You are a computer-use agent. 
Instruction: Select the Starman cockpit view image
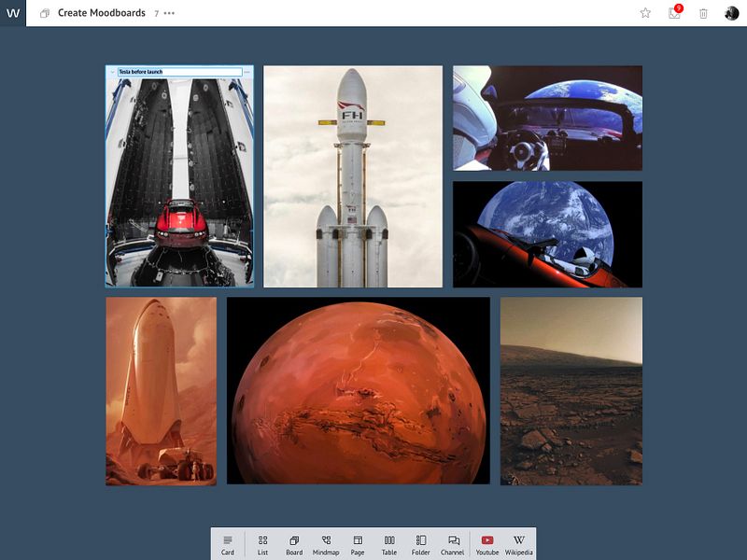547,119
